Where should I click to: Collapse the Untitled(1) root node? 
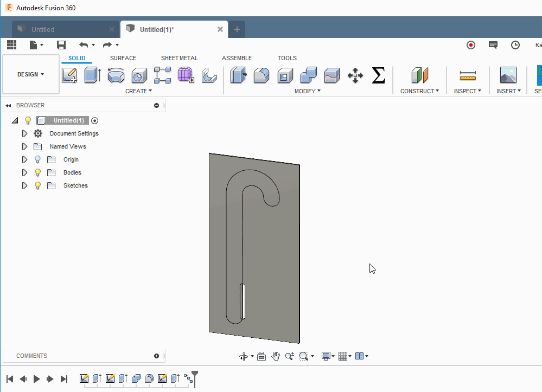[x=15, y=120]
